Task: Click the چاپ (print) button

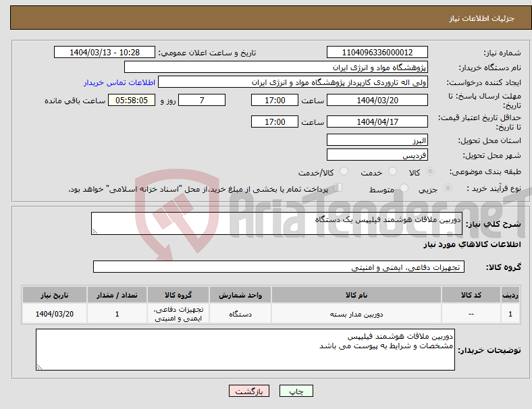Action: (296, 391)
